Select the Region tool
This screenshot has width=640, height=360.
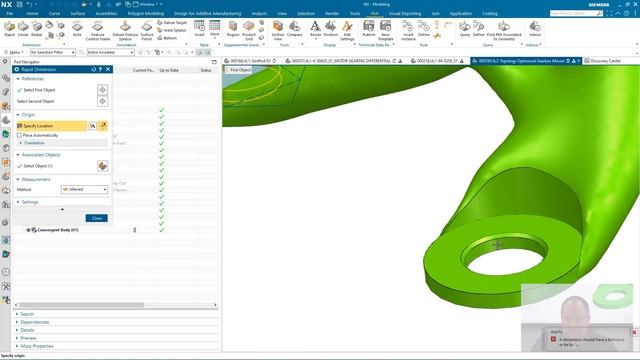[x=233, y=29]
